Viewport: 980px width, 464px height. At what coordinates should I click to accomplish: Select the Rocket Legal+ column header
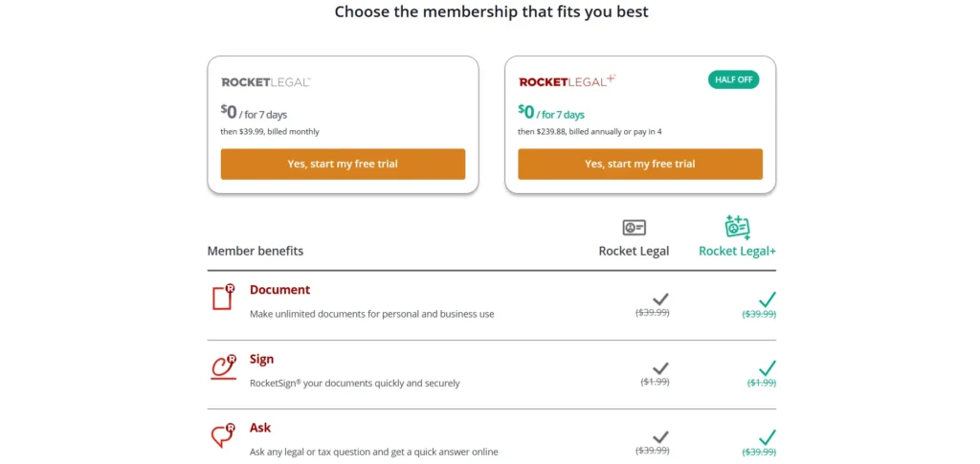coord(737,251)
